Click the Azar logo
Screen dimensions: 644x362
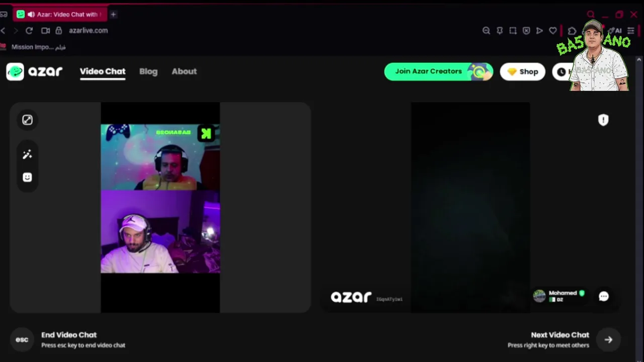click(x=34, y=71)
